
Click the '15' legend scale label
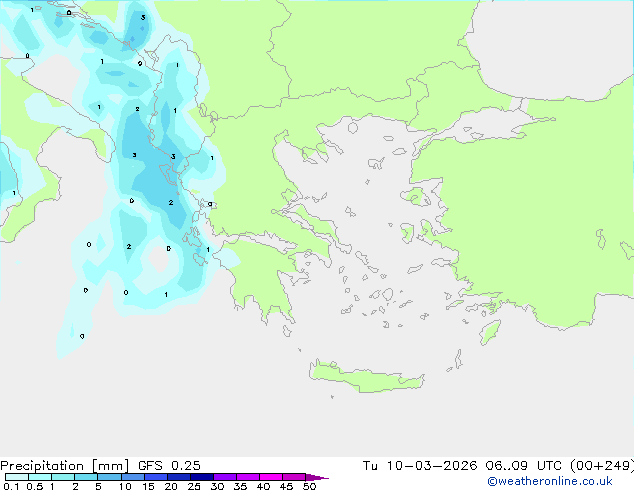(x=148, y=486)
